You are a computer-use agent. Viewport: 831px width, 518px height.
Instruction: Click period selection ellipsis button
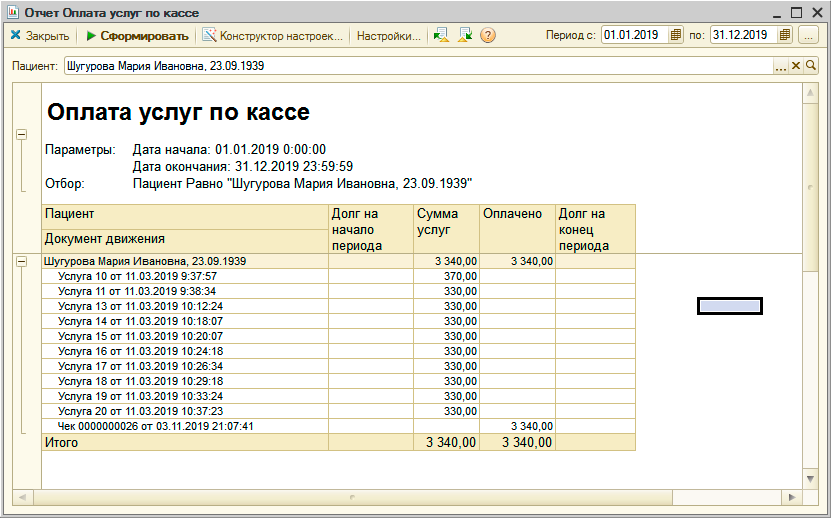[x=809, y=35]
